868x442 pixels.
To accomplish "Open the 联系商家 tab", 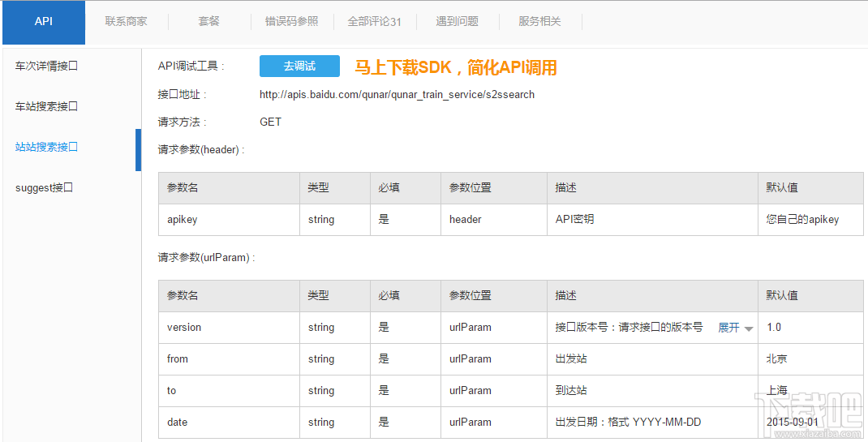I will 126,22.
